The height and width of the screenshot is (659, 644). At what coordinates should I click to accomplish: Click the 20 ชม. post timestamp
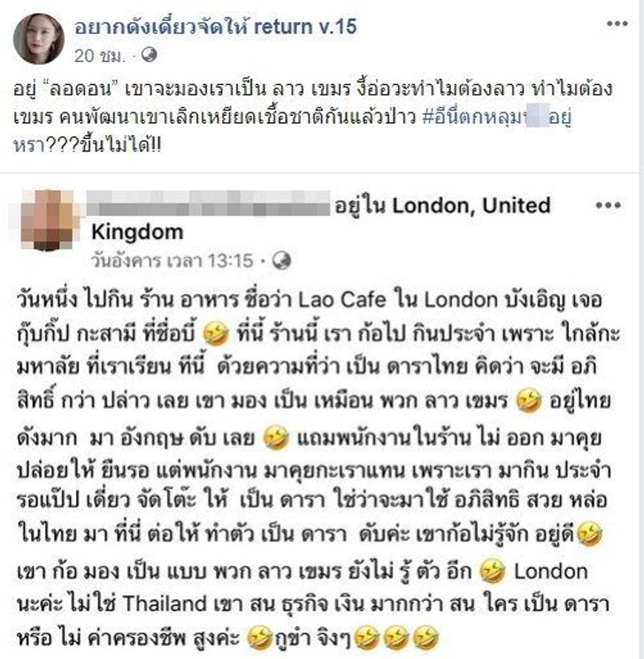click(x=100, y=56)
